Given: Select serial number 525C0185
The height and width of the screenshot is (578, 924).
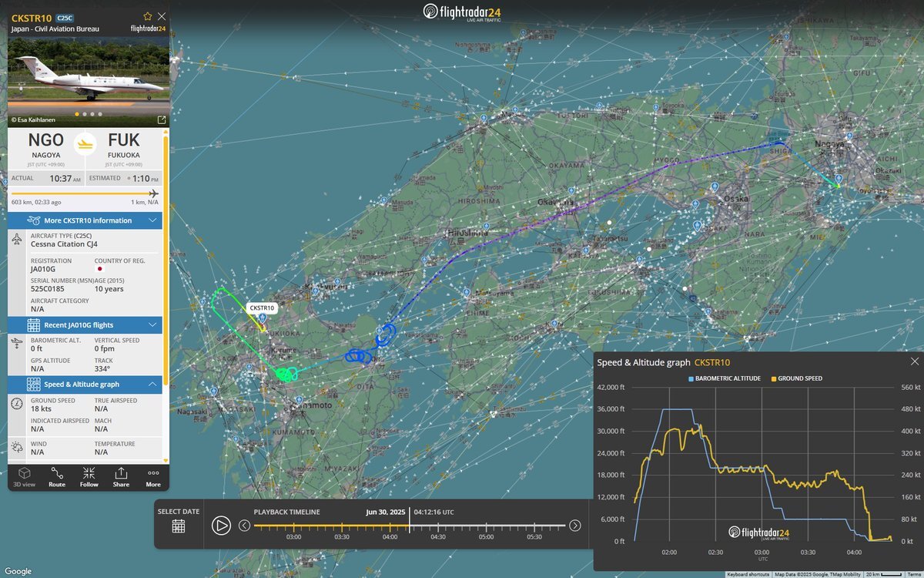Looking at the screenshot, I should point(46,289).
